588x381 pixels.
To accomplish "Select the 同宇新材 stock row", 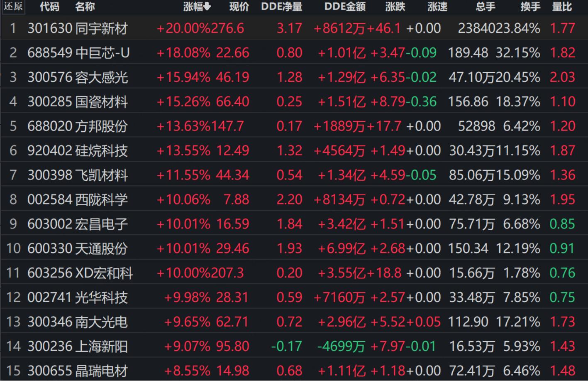I will click(x=294, y=28).
